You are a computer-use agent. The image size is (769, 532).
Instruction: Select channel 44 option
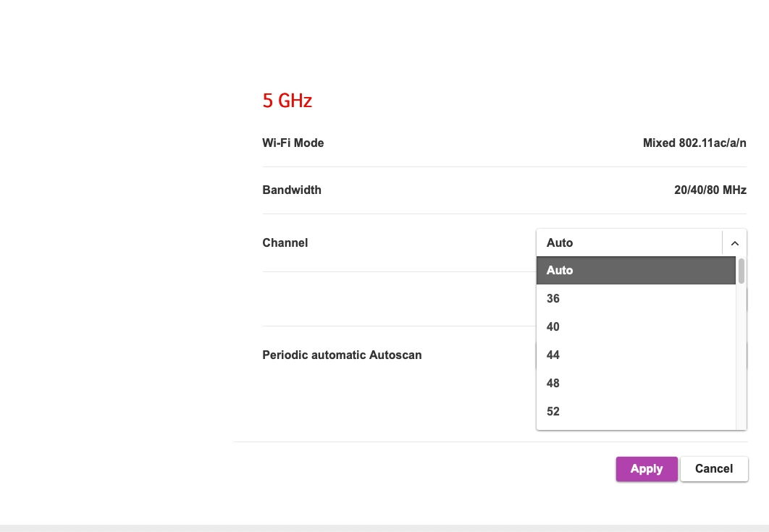(x=635, y=355)
